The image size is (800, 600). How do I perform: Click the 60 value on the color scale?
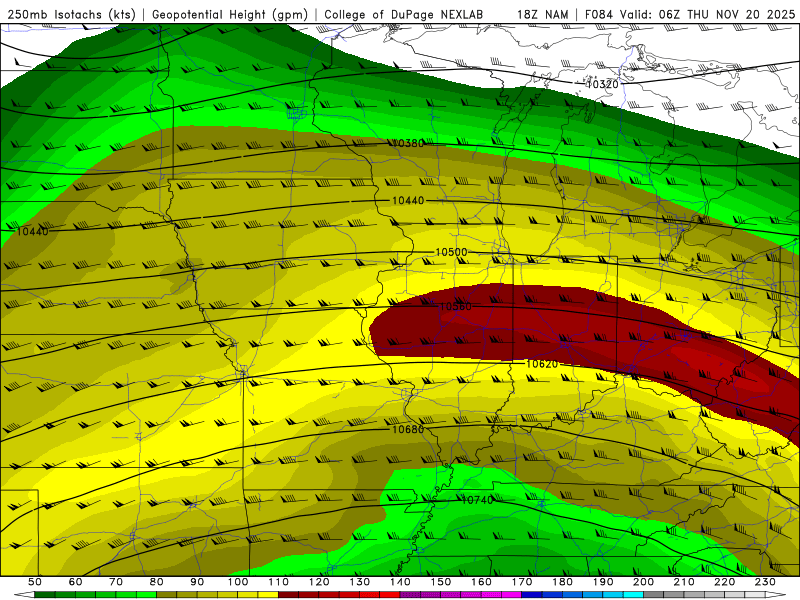[x=75, y=582]
